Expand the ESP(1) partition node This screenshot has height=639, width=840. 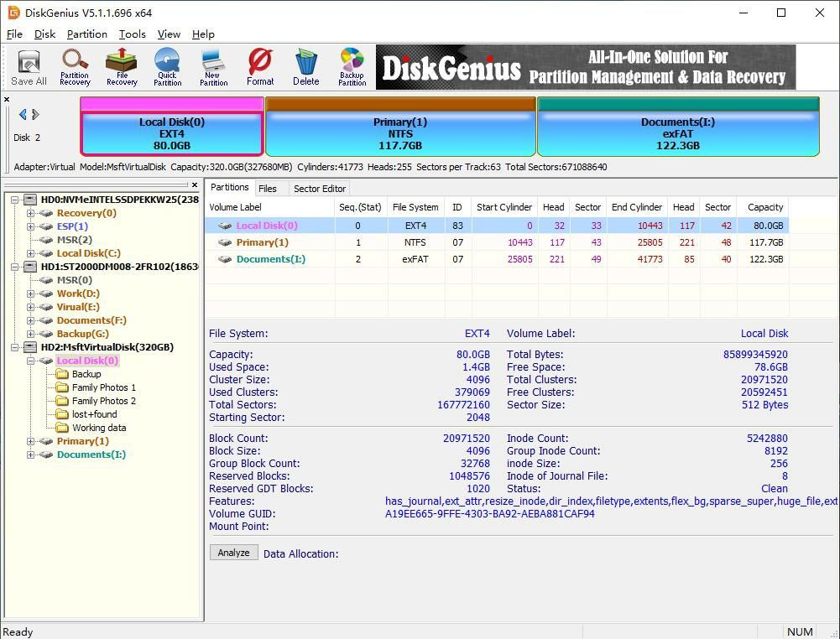[x=30, y=226]
